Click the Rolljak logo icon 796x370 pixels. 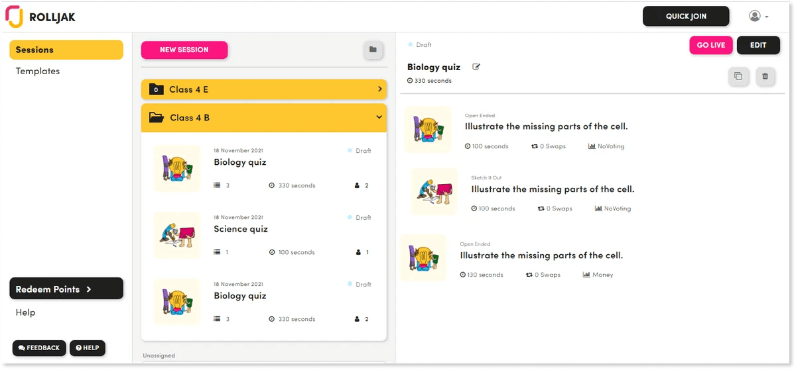[x=14, y=17]
